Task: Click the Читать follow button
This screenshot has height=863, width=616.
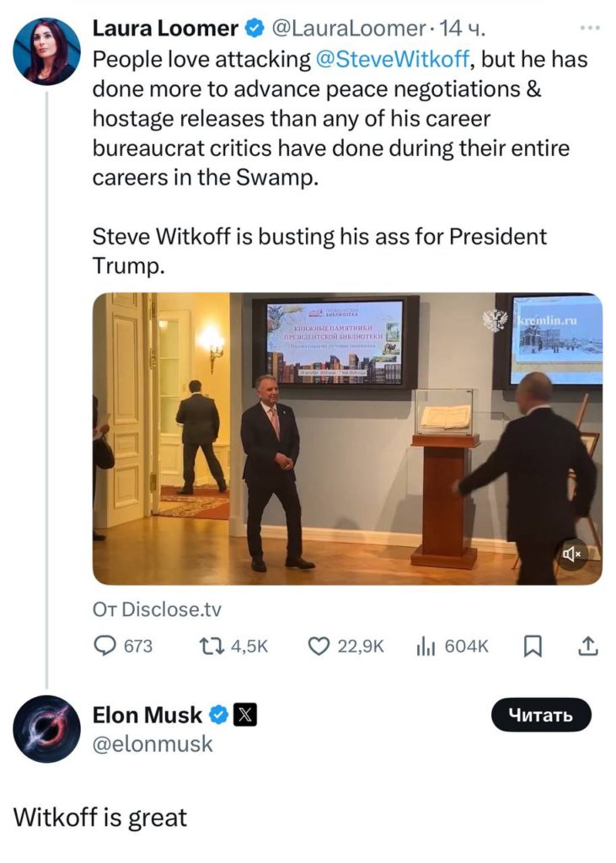Action: [x=540, y=716]
